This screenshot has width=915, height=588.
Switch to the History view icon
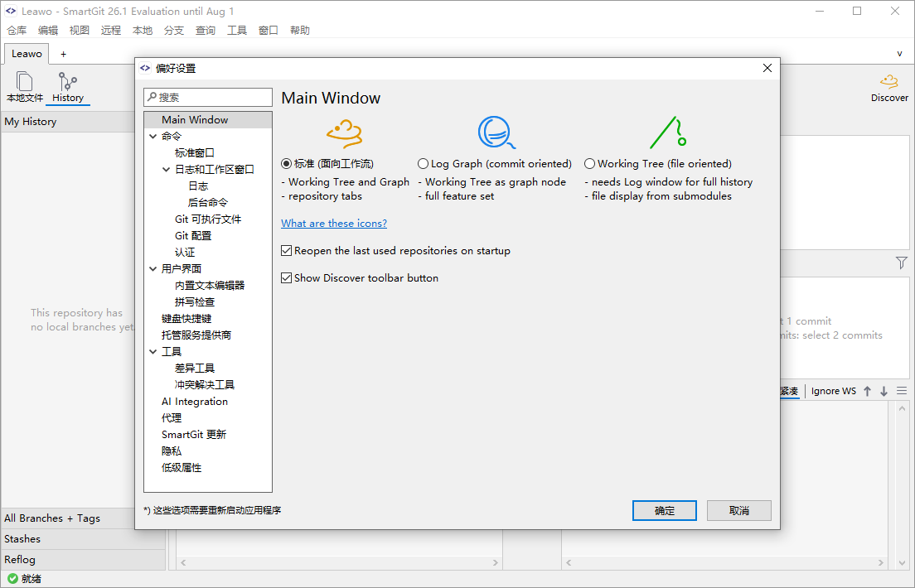coord(68,86)
